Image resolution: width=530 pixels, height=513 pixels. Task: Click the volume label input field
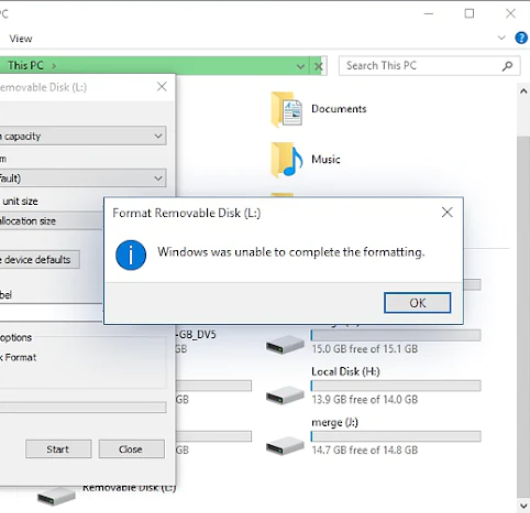[x=51, y=313]
